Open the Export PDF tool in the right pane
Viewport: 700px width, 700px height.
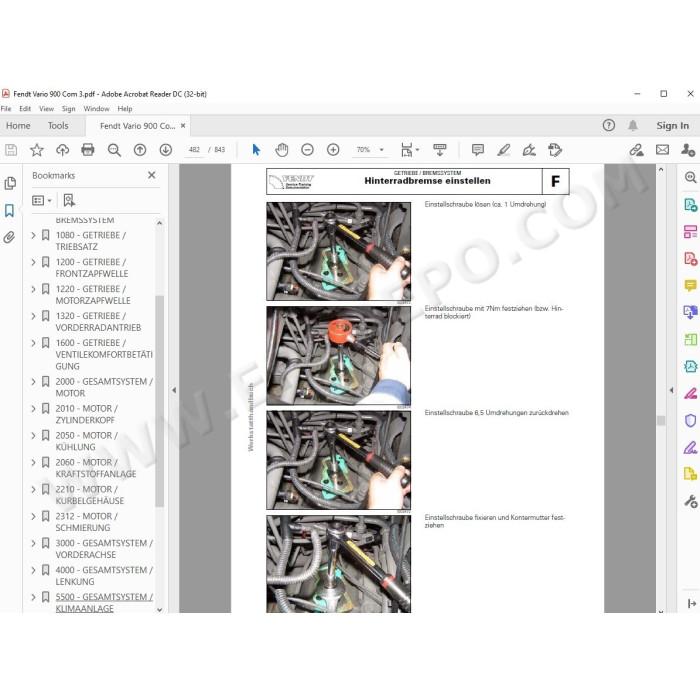[x=690, y=205]
